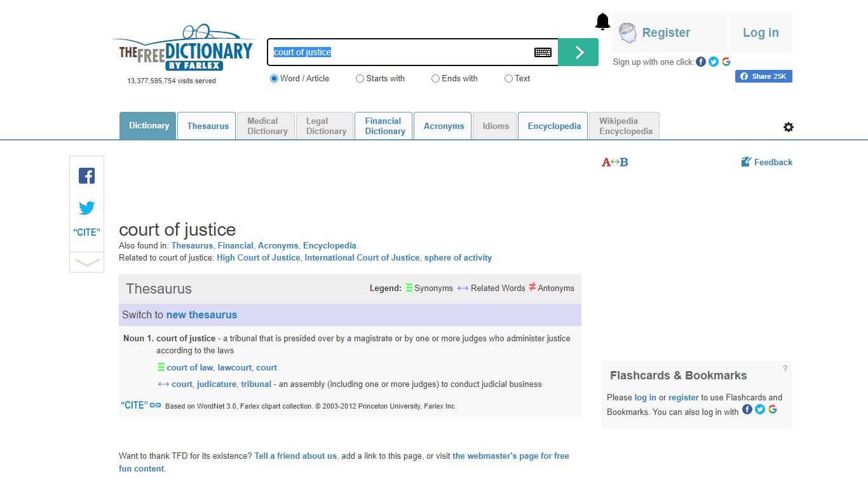
Task: Open Flashcards help question mark
Action: point(785,369)
